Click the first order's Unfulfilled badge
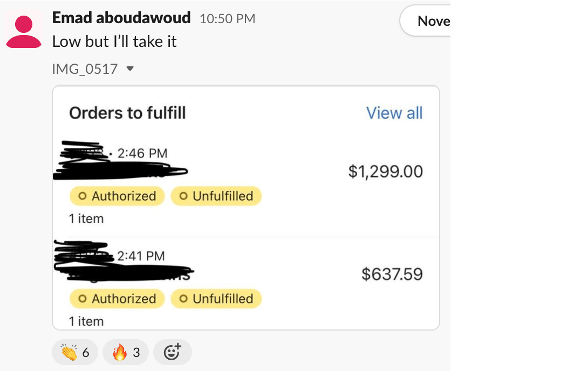 [216, 196]
